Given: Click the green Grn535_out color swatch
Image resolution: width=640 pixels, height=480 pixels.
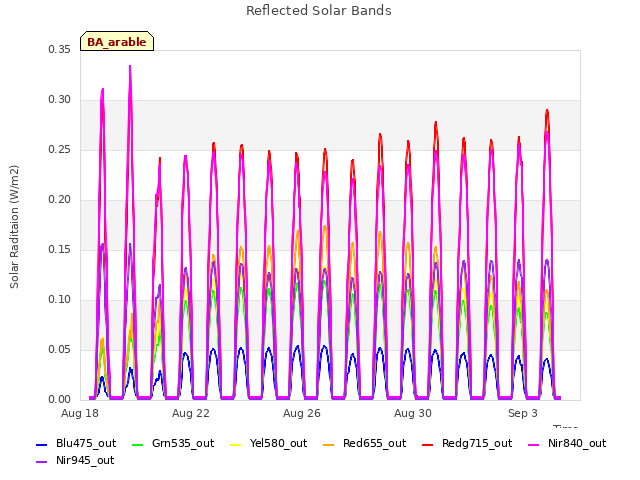Looking at the screenshot, I should (x=138, y=444).
